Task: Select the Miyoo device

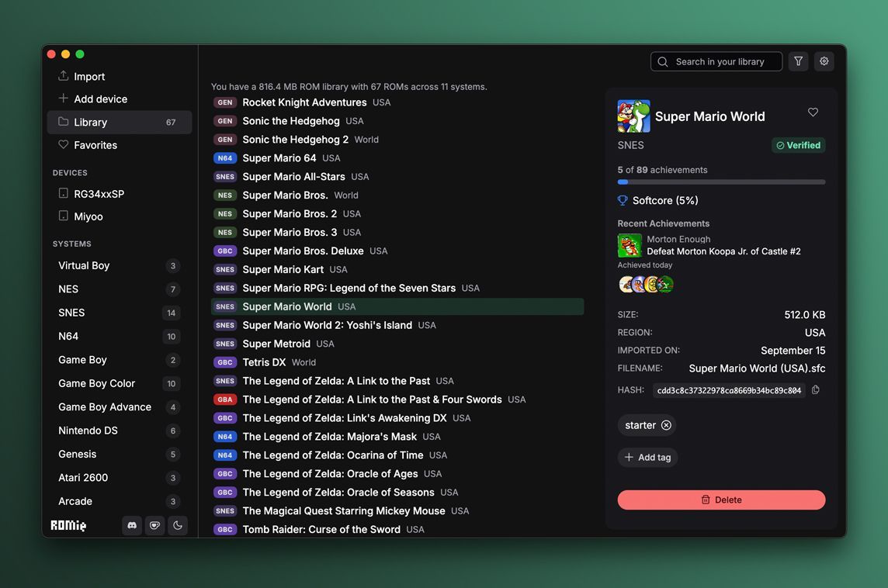Action: (120, 216)
